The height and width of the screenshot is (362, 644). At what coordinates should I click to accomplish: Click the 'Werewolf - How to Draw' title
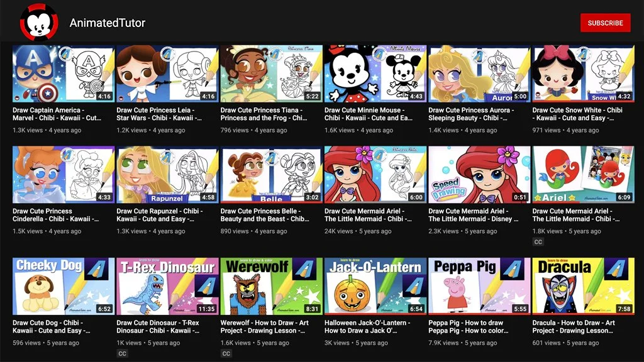(265, 326)
